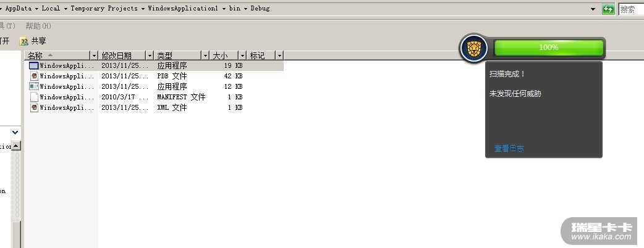Select the 12 KB application file icon

tap(33, 86)
